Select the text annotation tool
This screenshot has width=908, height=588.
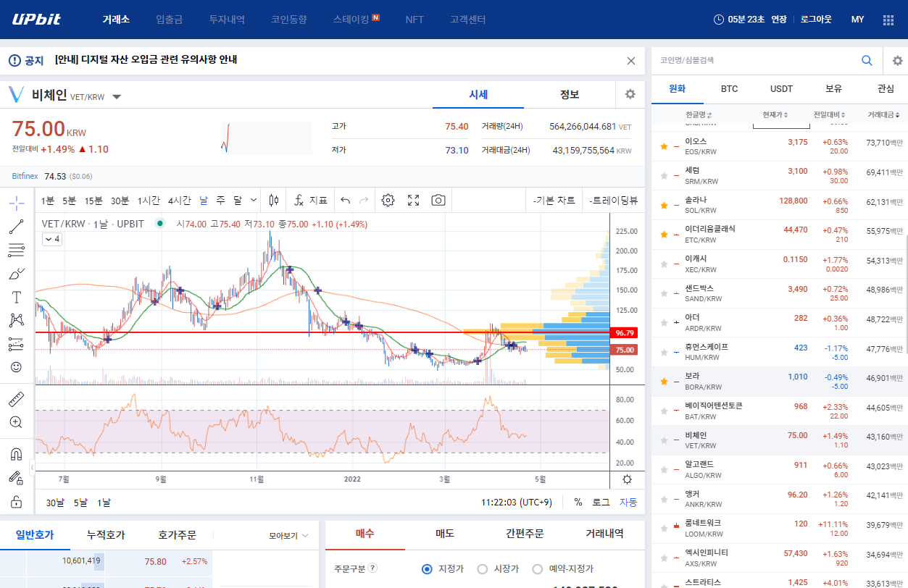[16, 297]
